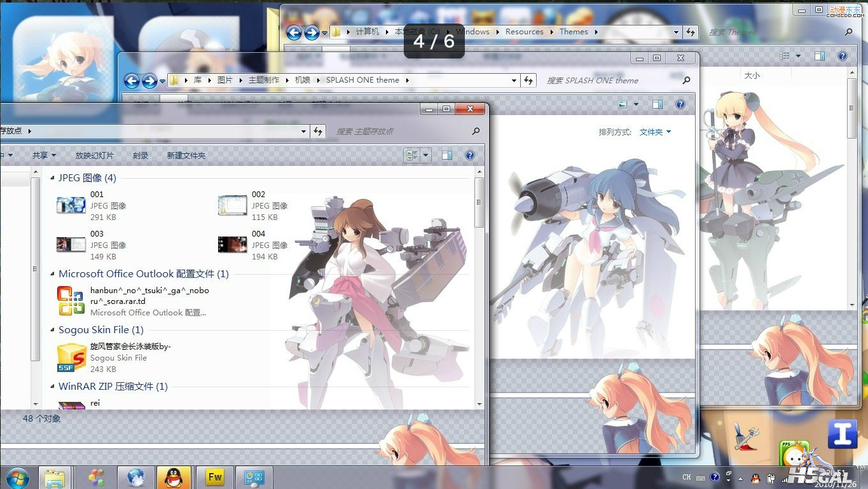Viewport: 868px width, 489px height.
Task: Open recent pages dropdown in Themes window
Action: [x=324, y=33]
